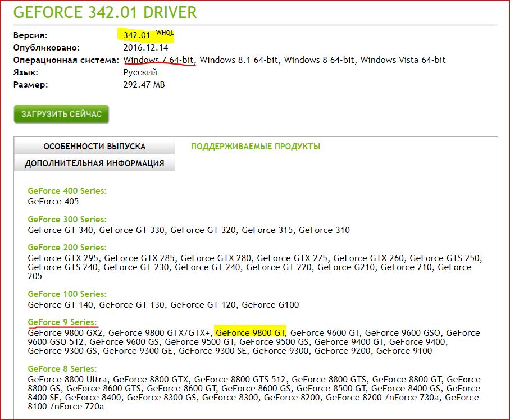Select the GeForce 200 Series heading

67,248
